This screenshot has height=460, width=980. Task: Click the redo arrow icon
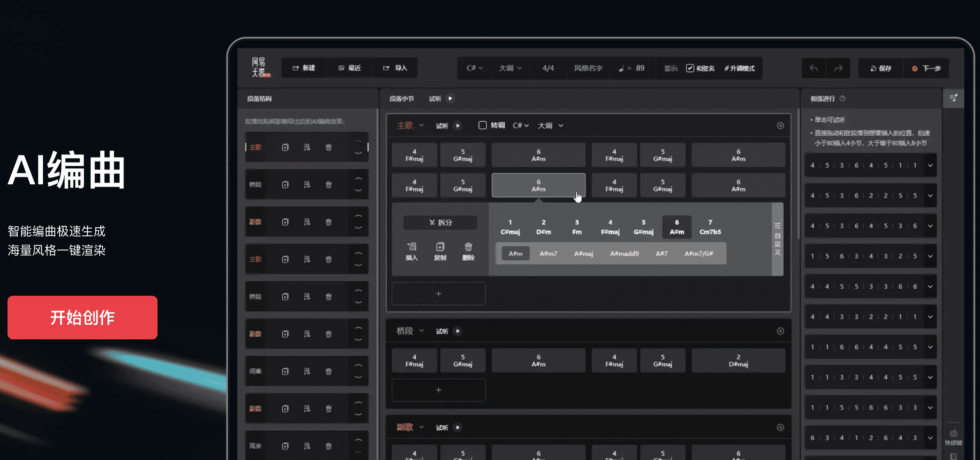point(838,68)
